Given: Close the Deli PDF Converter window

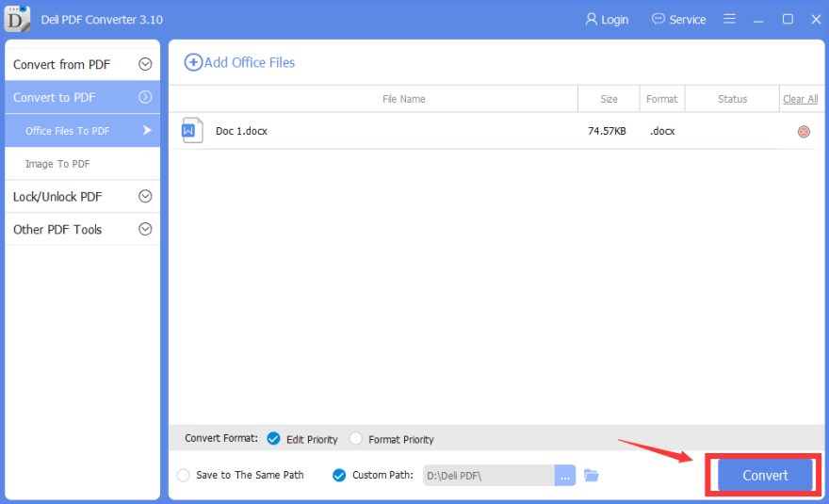Looking at the screenshot, I should pyautogui.click(x=816, y=19).
